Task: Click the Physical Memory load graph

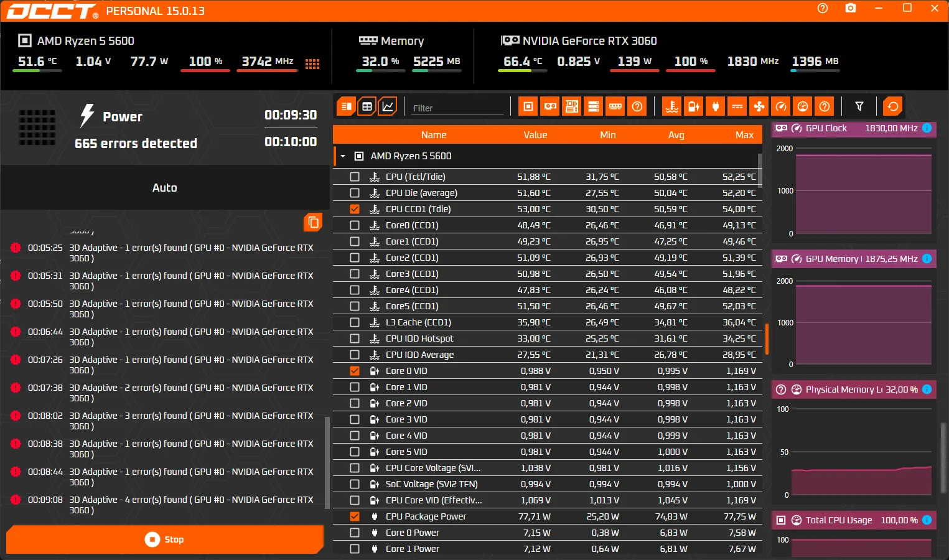Action: [861, 452]
